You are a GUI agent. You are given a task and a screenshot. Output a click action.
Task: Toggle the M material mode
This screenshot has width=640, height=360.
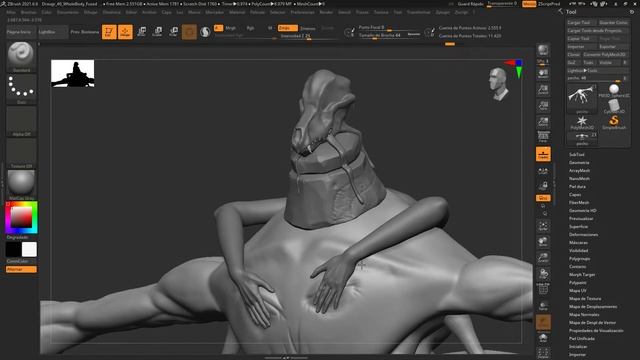pos(270,28)
